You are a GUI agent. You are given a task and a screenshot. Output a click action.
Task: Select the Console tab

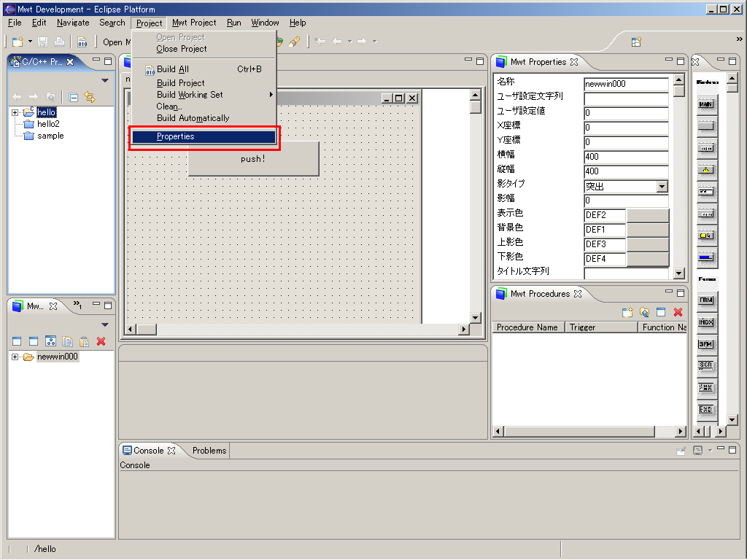(x=148, y=451)
